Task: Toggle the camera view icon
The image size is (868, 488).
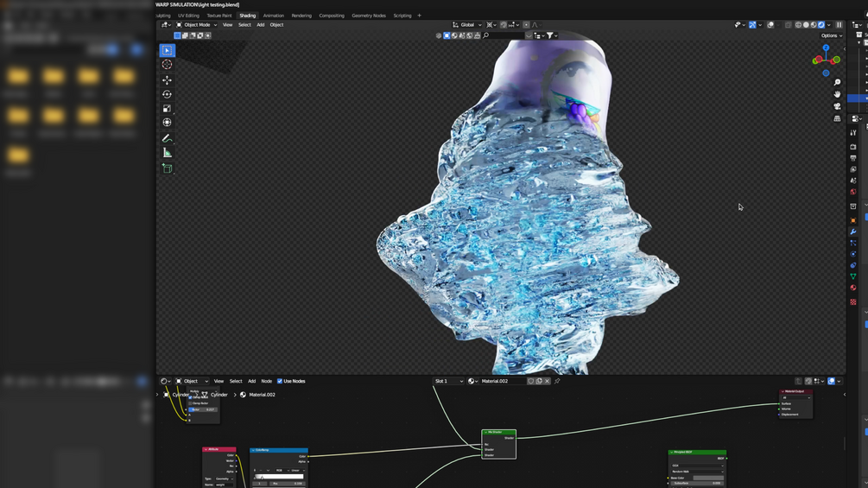Action: point(837,106)
